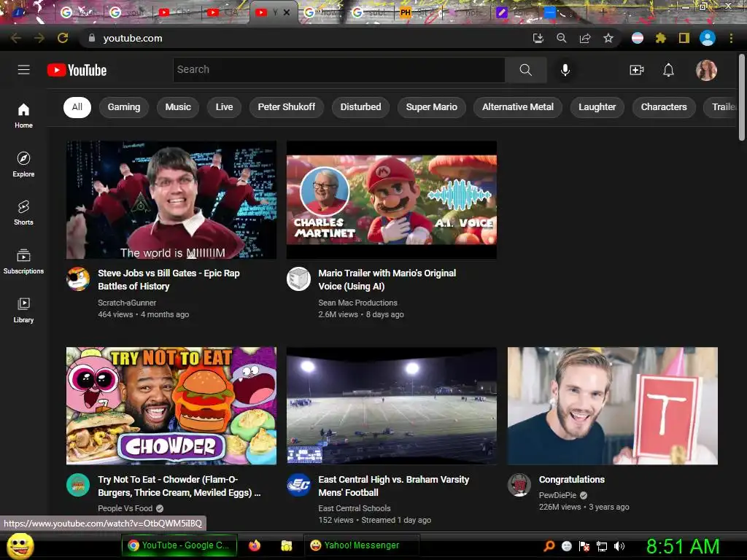Screen dimensions: 747x560
Task: Switch to Yahoo! Messenger taskbar button
Action: (x=362, y=545)
